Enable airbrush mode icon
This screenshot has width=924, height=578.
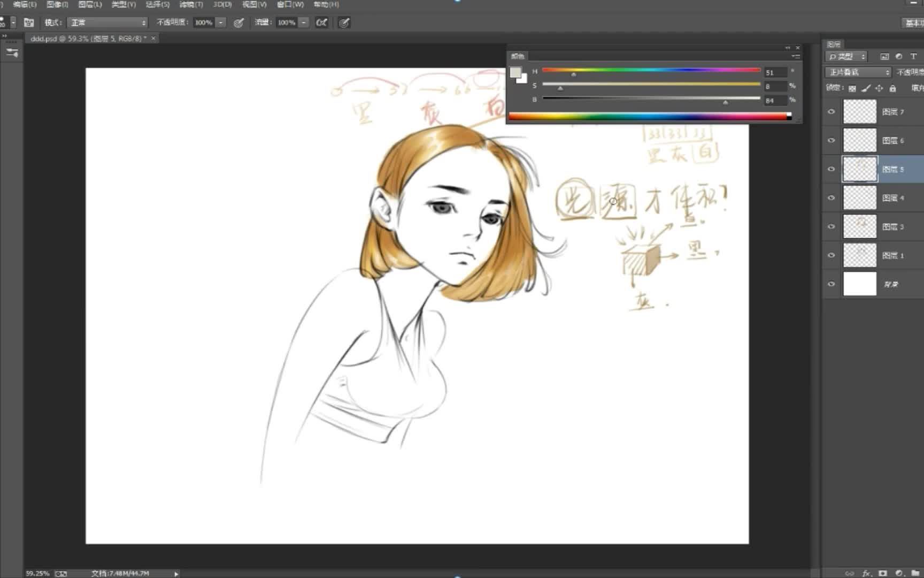[321, 22]
